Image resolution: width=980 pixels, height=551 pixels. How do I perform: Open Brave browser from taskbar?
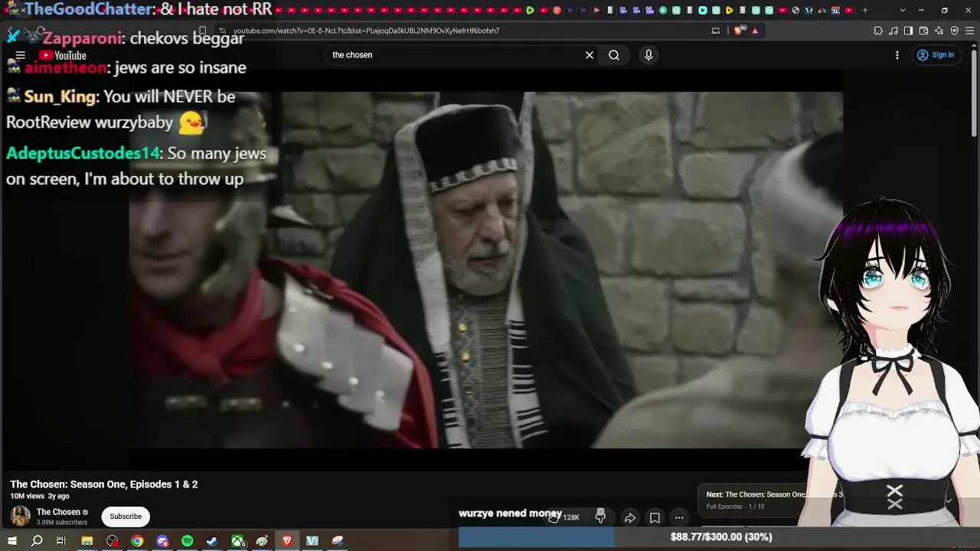click(287, 541)
